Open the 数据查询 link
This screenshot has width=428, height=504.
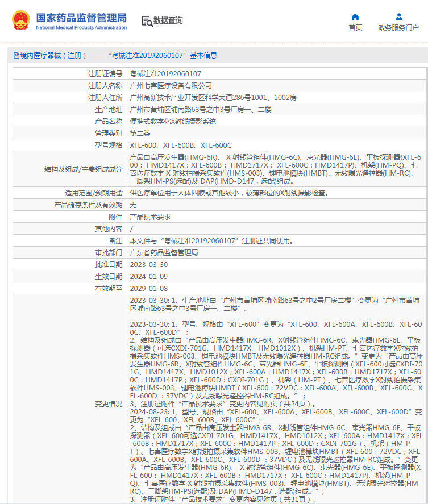click(x=168, y=20)
